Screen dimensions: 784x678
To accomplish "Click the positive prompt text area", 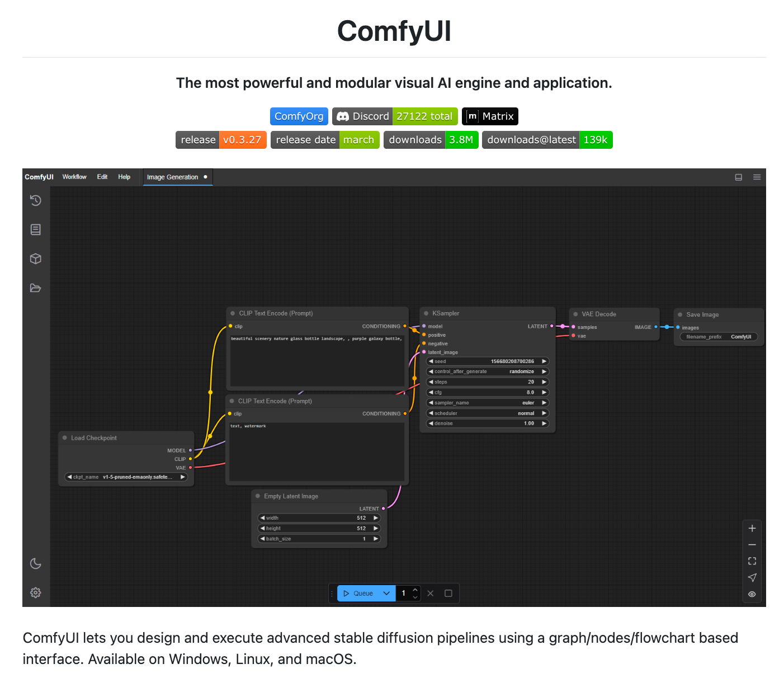I will (x=317, y=361).
